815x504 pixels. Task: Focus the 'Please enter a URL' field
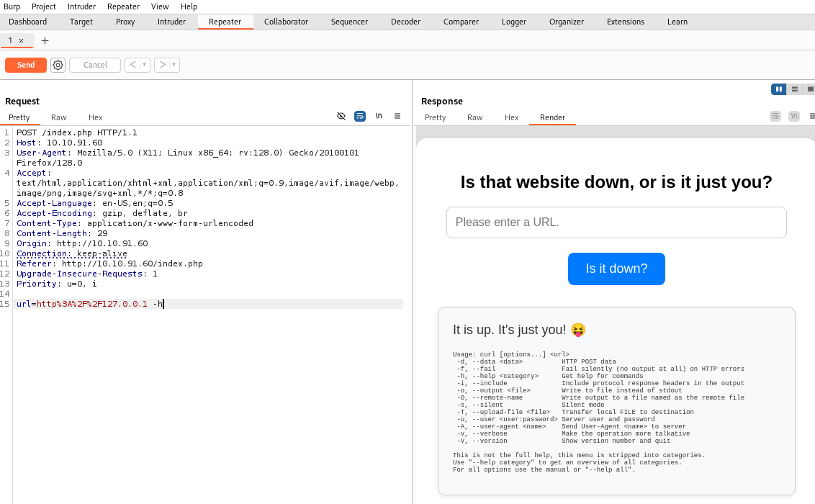coord(616,222)
